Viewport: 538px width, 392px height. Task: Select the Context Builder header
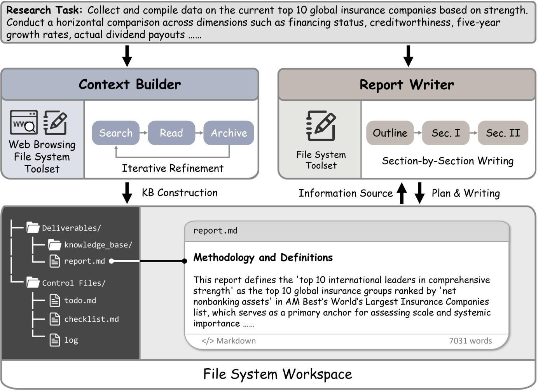129,84
